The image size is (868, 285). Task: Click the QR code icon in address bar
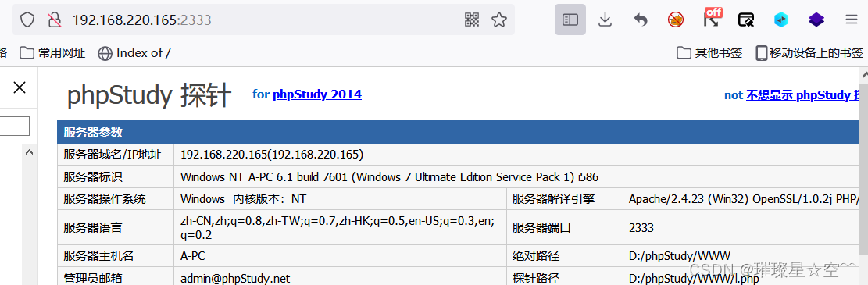tap(472, 20)
